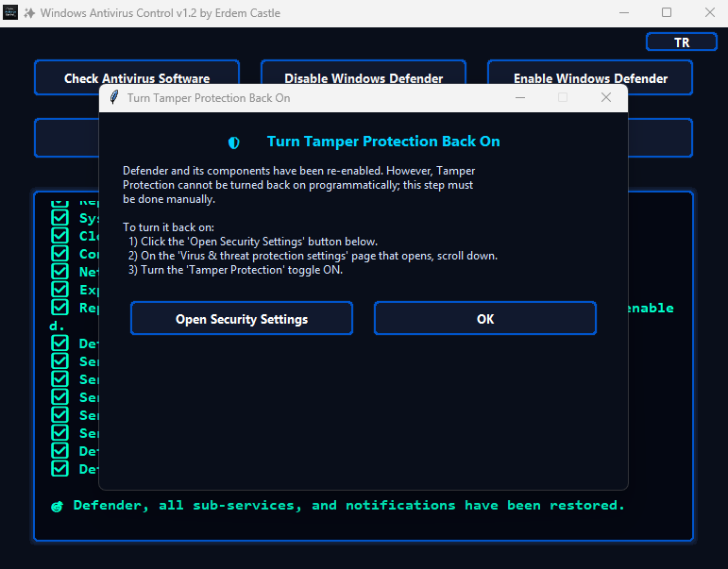Confirm the dialog with OK
728x569 pixels.
(485, 318)
